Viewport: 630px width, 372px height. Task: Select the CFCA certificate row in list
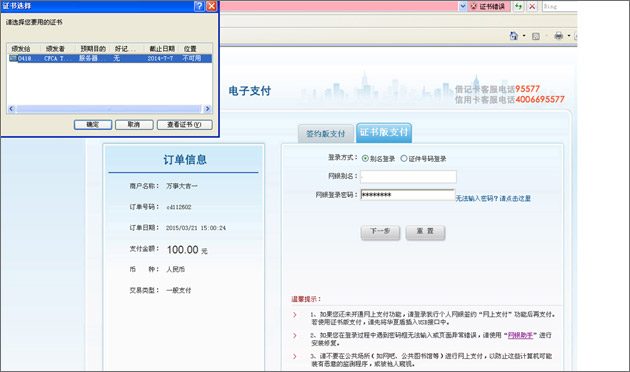[x=110, y=59]
